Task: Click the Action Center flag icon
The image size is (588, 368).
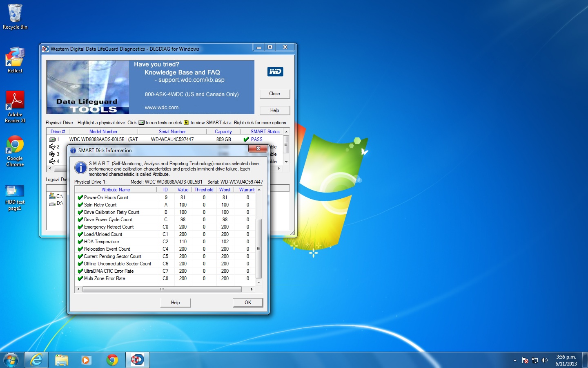Action: (x=525, y=360)
